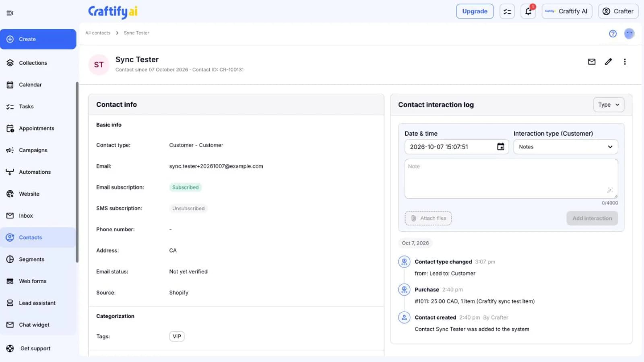
Task: Select Contacts in sidebar
Action: coord(38,237)
